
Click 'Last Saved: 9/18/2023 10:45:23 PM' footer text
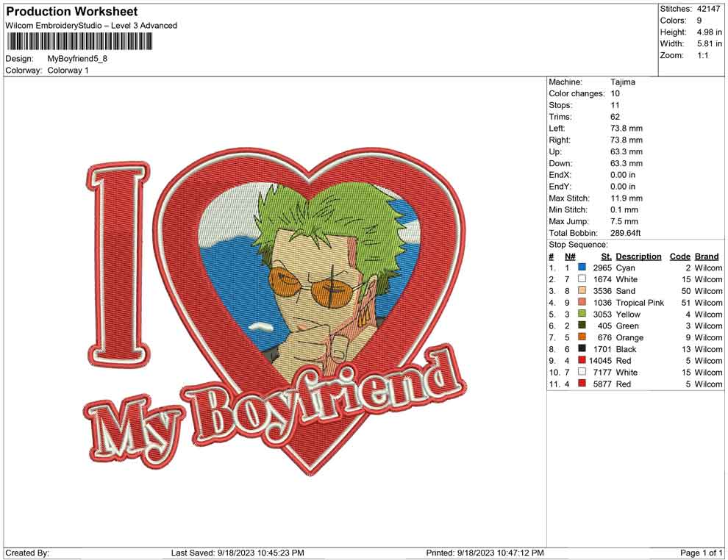tap(238, 553)
